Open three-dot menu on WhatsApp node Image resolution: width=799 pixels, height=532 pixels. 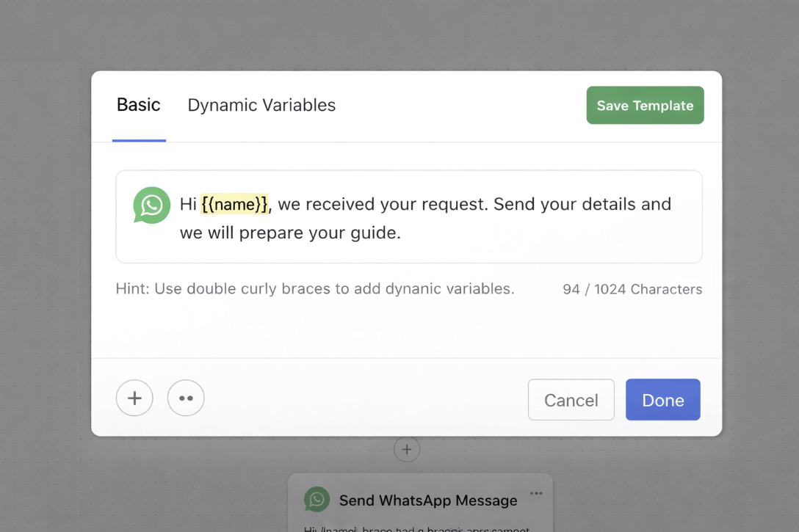point(536,493)
